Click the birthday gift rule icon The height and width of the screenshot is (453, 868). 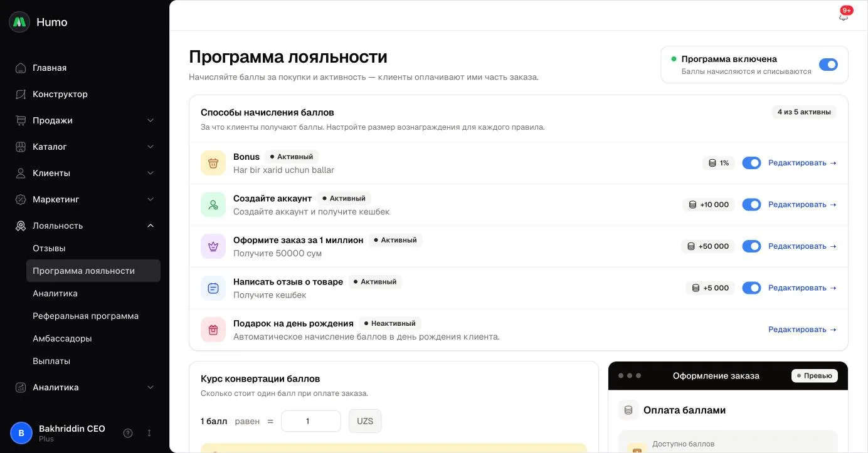[x=213, y=330]
